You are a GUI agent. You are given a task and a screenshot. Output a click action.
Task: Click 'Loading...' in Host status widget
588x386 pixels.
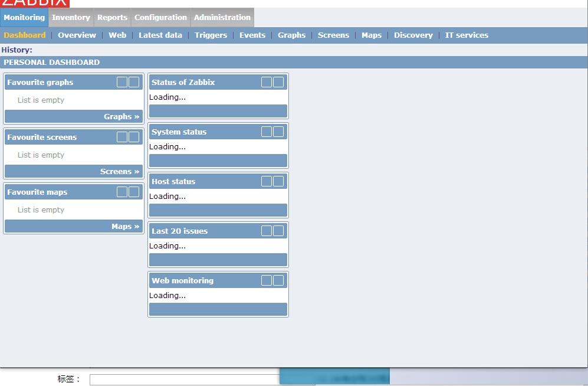coord(167,196)
